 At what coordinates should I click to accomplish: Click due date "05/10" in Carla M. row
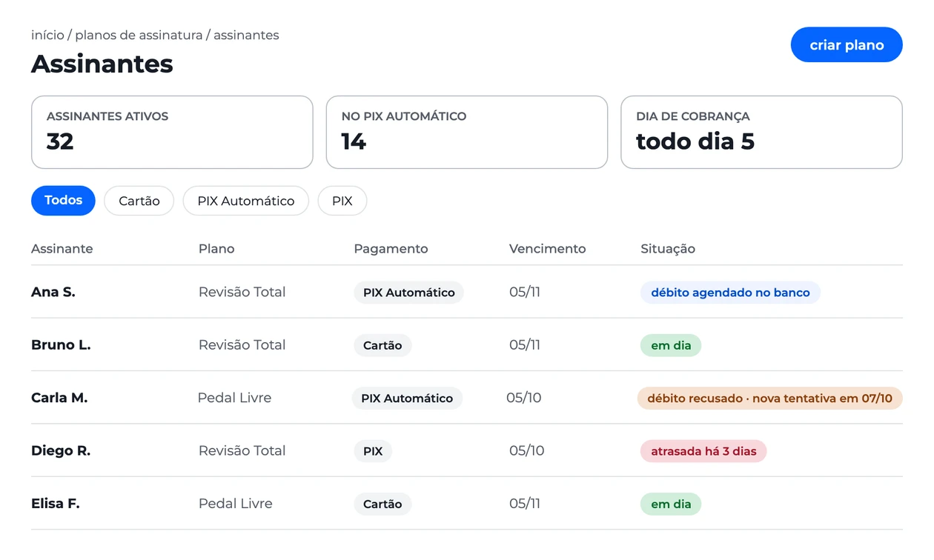point(524,398)
